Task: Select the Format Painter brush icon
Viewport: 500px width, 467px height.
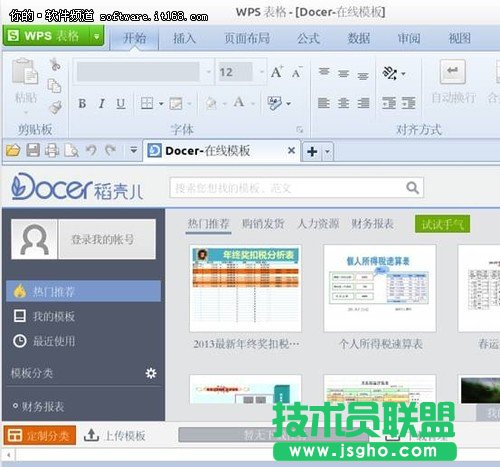Action: coord(55,107)
